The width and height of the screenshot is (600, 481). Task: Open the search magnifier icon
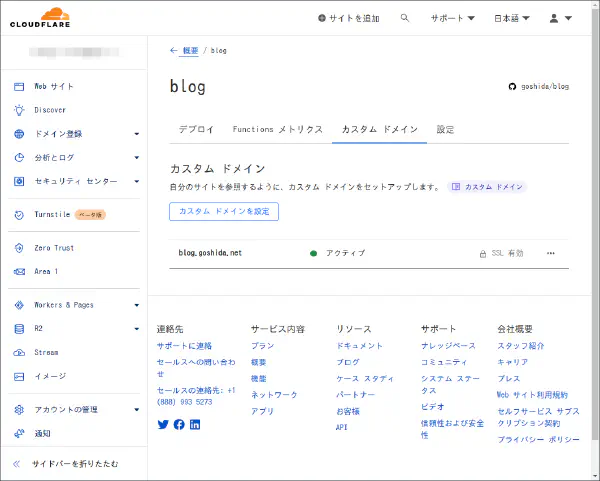[404, 18]
